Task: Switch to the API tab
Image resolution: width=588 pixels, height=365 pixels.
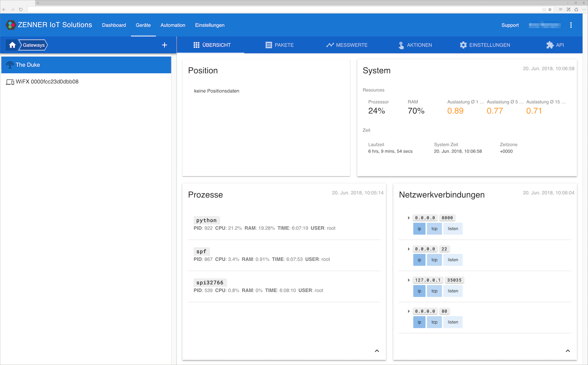Action: 555,45
